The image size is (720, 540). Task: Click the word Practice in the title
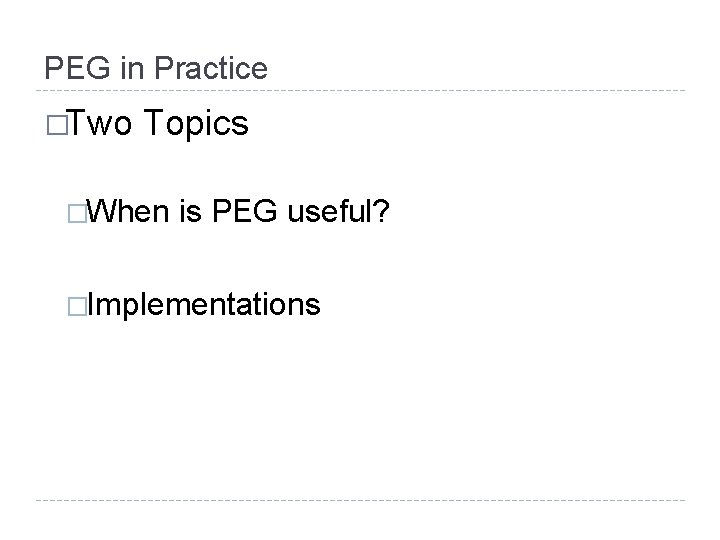[x=211, y=68]
